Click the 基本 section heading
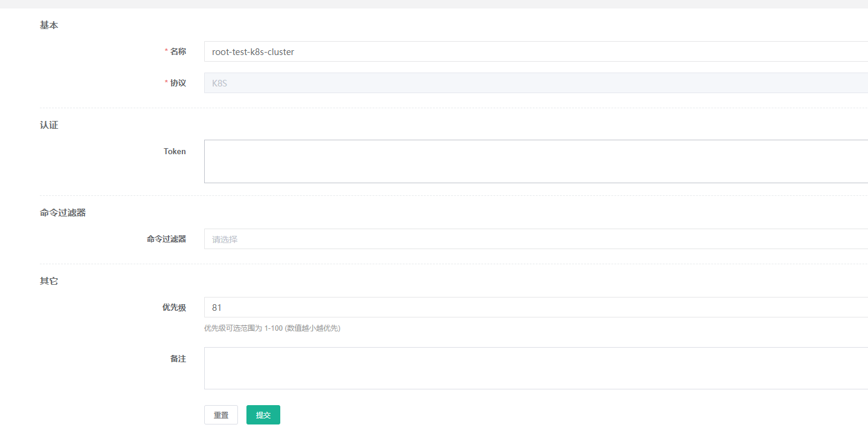 (49, 25)
